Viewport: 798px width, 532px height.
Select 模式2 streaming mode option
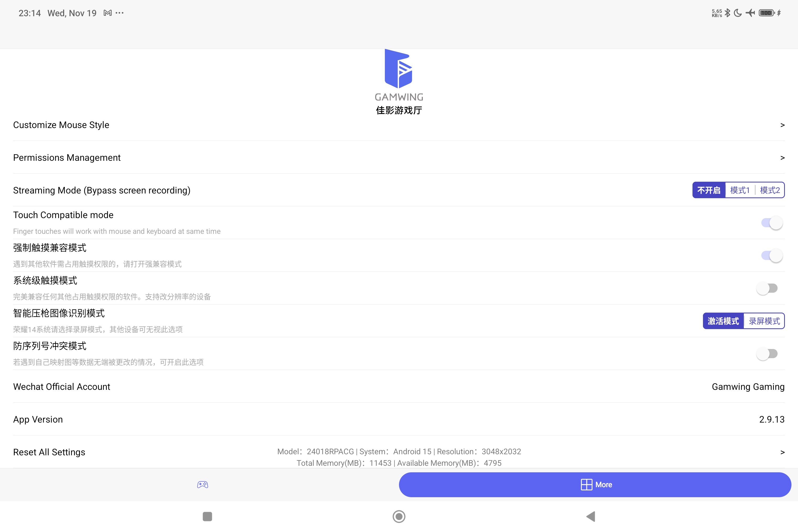[770, 190]
